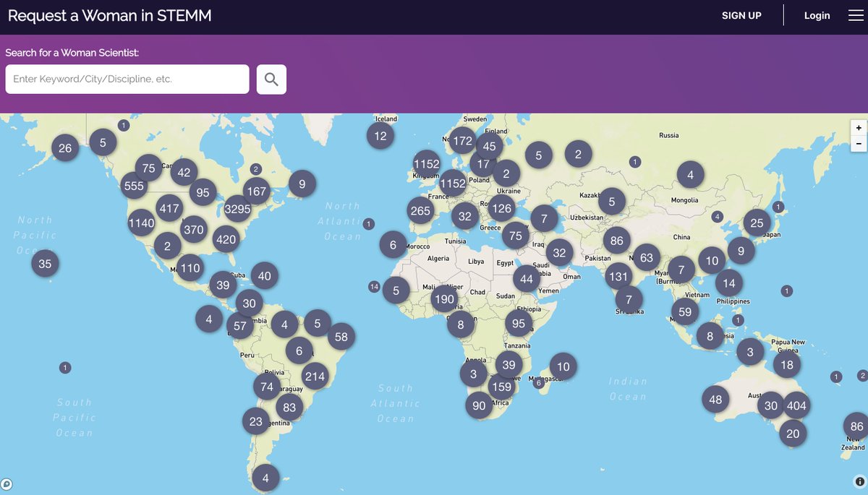Select the 214 cluster in Brazil

coord(315,376)
